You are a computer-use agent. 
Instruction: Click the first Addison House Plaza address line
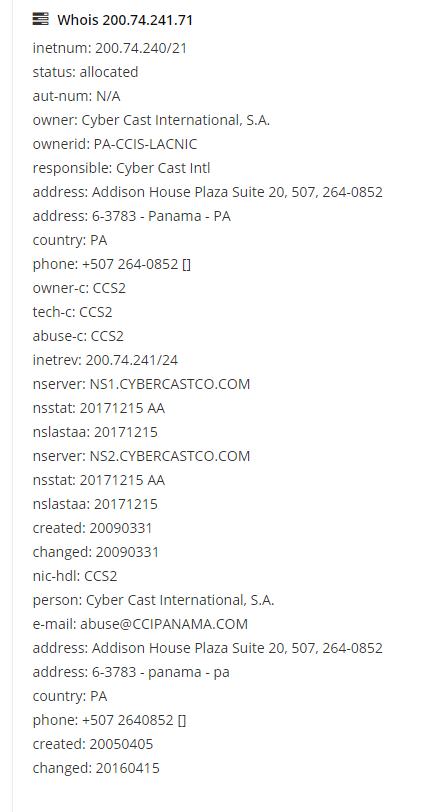click(207, 192)
